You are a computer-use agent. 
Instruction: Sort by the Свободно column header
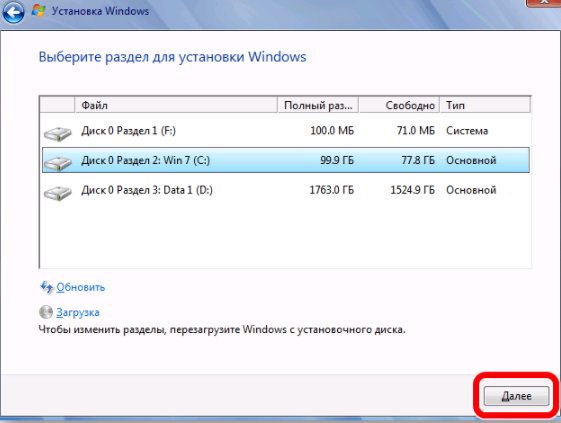point(399,105)
